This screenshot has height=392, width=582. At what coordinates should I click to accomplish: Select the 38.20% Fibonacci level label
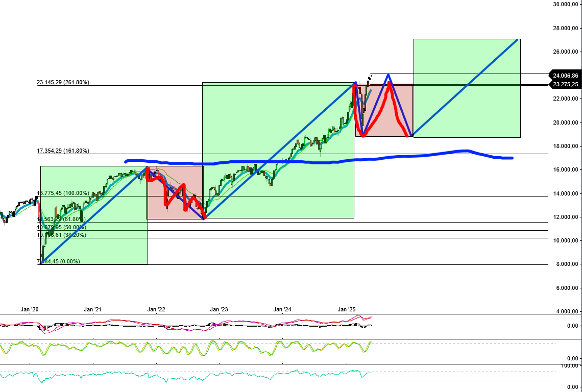[61, 235]
